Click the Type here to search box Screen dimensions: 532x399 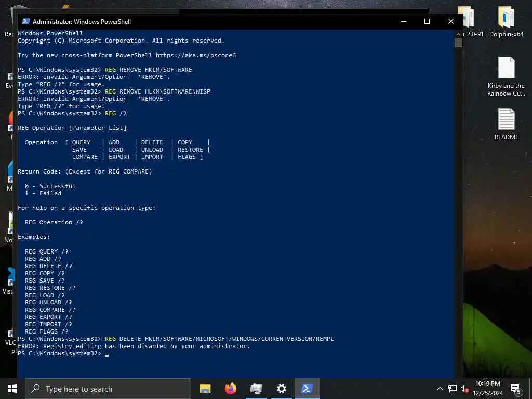click(108, 389)
